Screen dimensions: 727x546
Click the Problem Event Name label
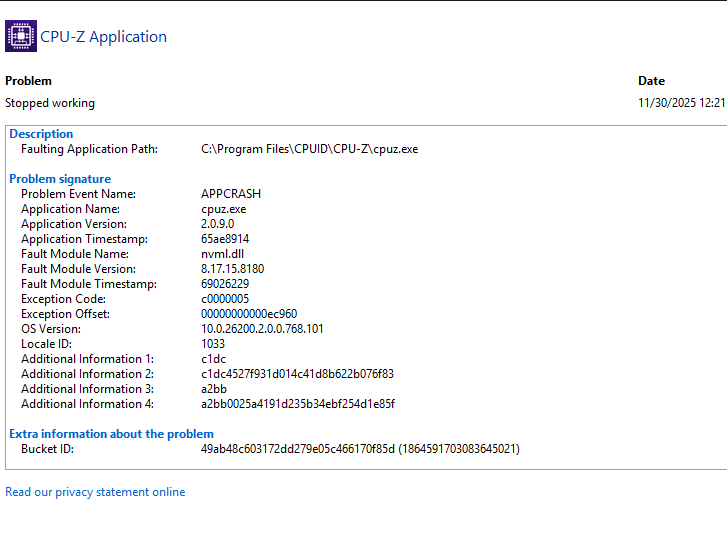(78, 194)
